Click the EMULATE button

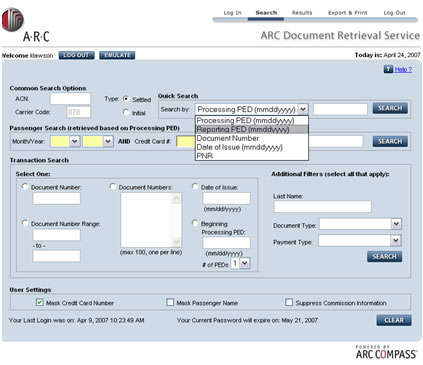pyautogui.click(x=117, y=55)
